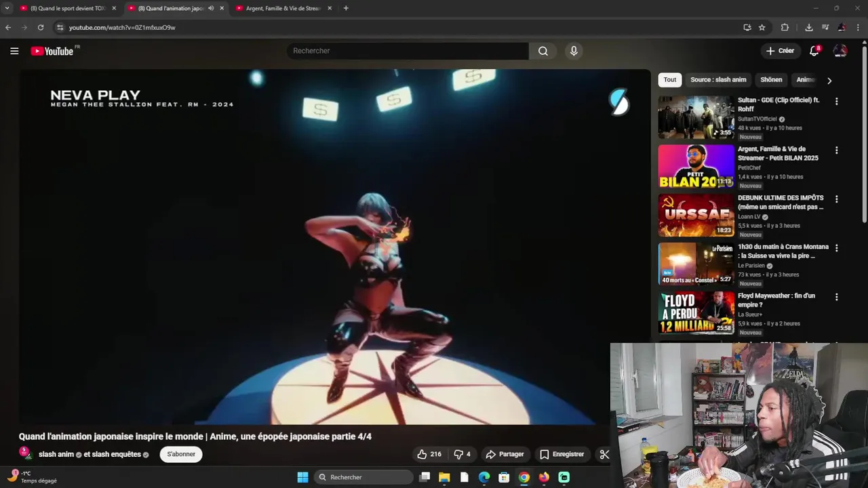Select the Tout filter chip
This screenshot has height=488, width=868.
(670, 80)
